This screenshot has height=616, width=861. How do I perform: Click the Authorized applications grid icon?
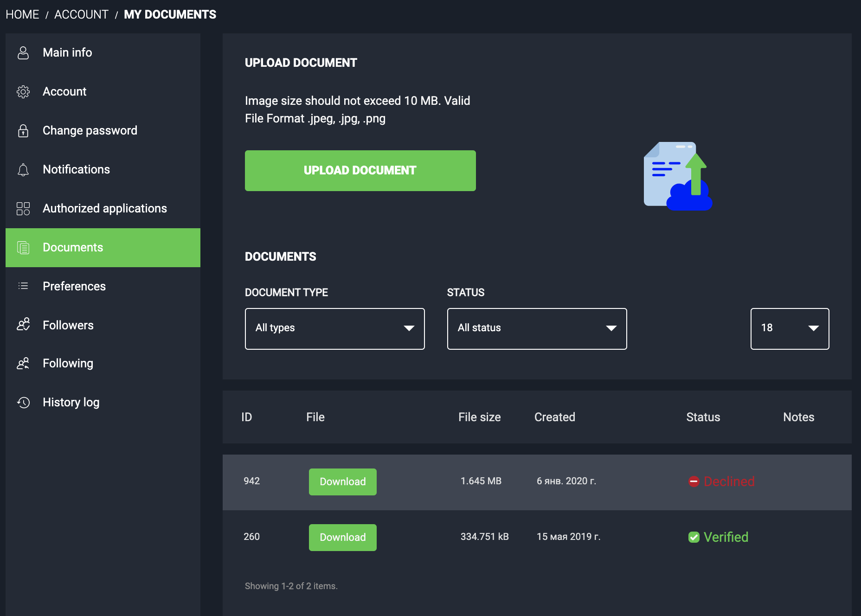tap(23, 209)
